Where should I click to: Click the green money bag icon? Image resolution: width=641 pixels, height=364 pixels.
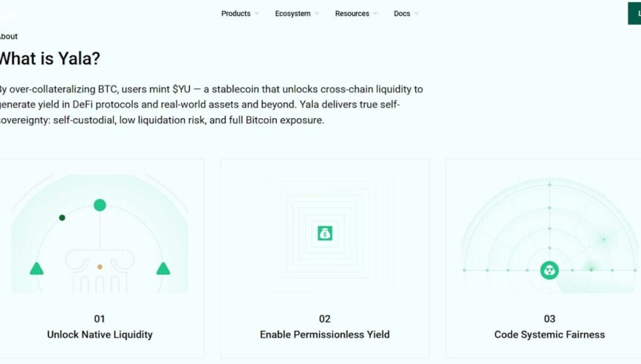[x=325, y=233]
